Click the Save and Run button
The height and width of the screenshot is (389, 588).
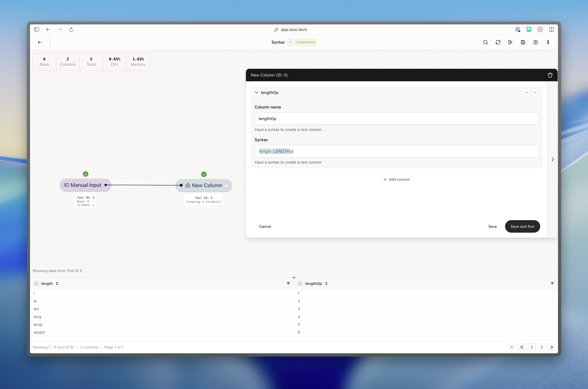tap(522, 226)
